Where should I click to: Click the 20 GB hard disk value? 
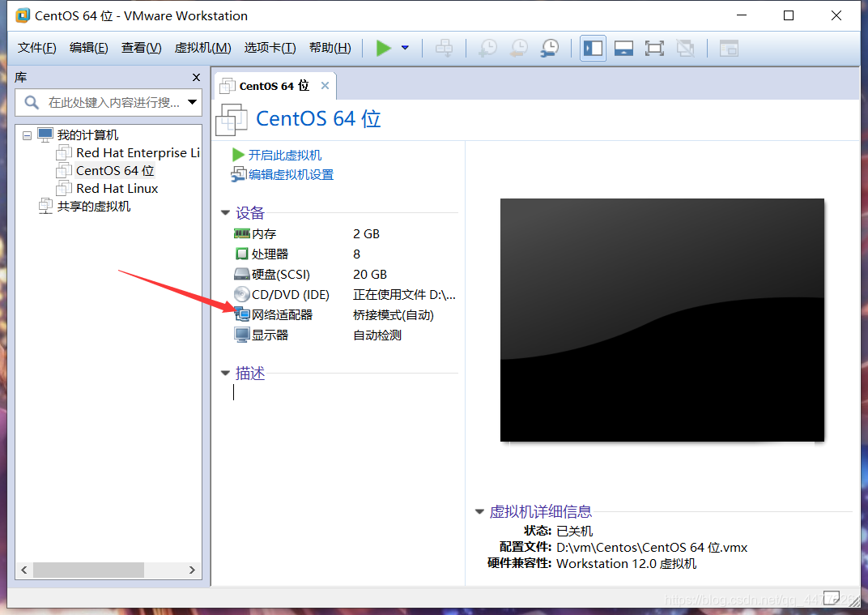370,275
